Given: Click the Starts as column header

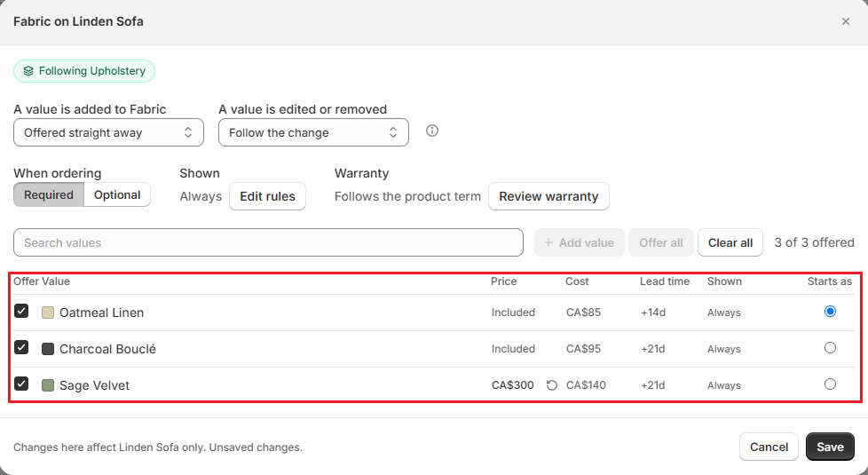Looking at the screenshot, I should click(829, 281).
